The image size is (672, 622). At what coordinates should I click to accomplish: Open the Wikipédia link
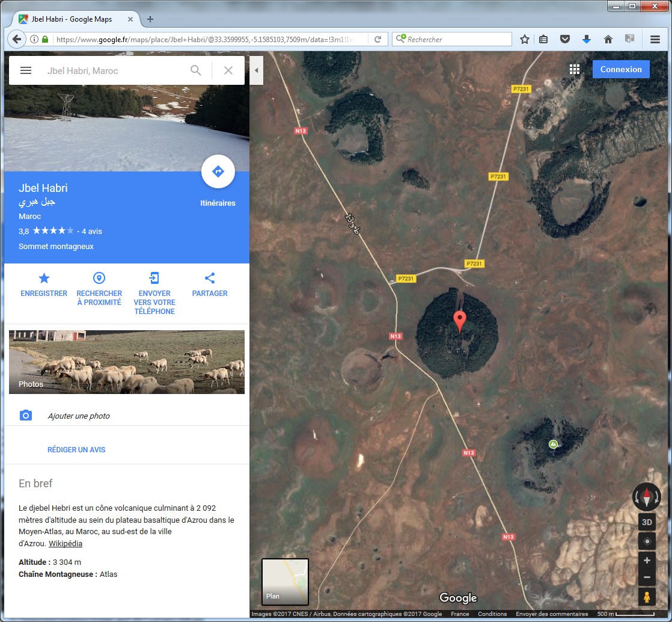pyautogui.click(x=66, y=544)
